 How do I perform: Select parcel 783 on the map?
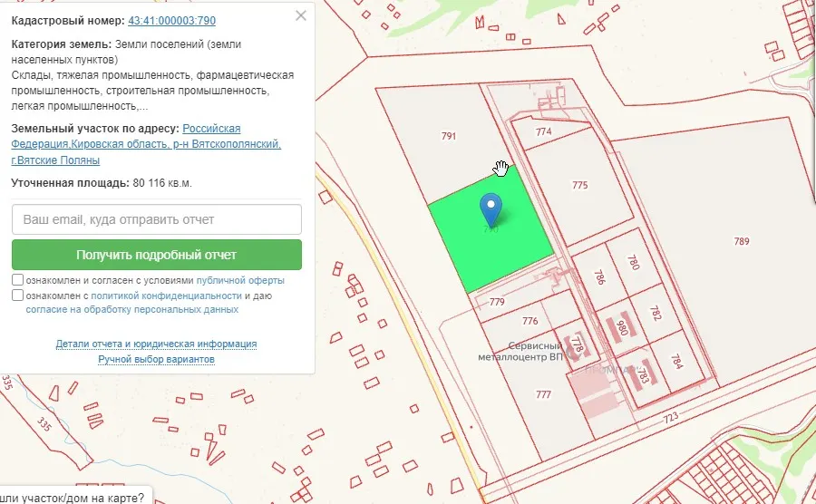click(x=642, y=375)
